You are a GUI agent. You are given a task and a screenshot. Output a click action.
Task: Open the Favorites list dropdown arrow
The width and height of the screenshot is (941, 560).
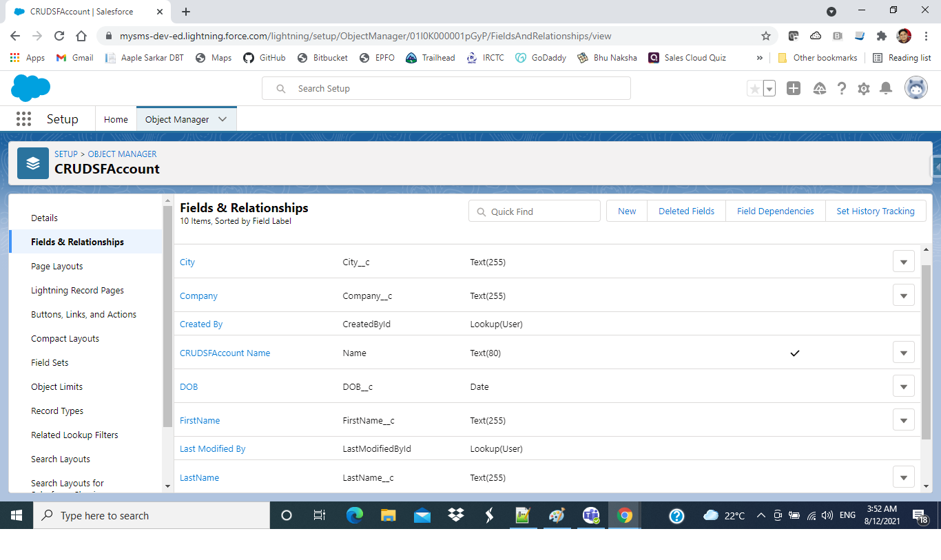click(769, 88)
